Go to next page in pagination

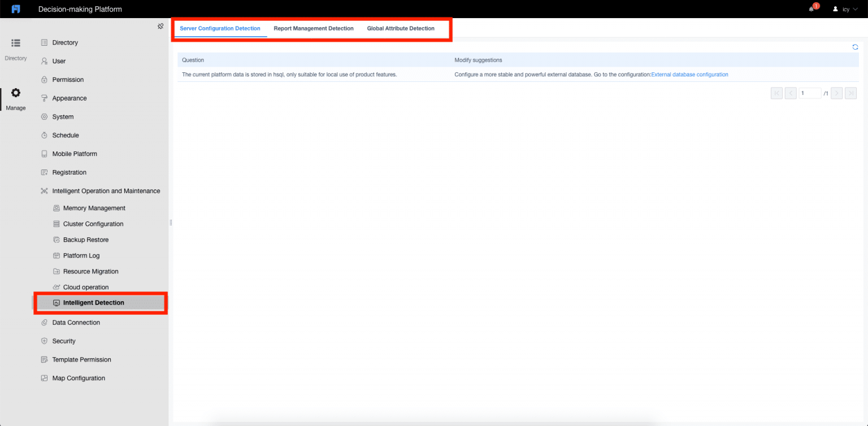click(x=837, y=93)
